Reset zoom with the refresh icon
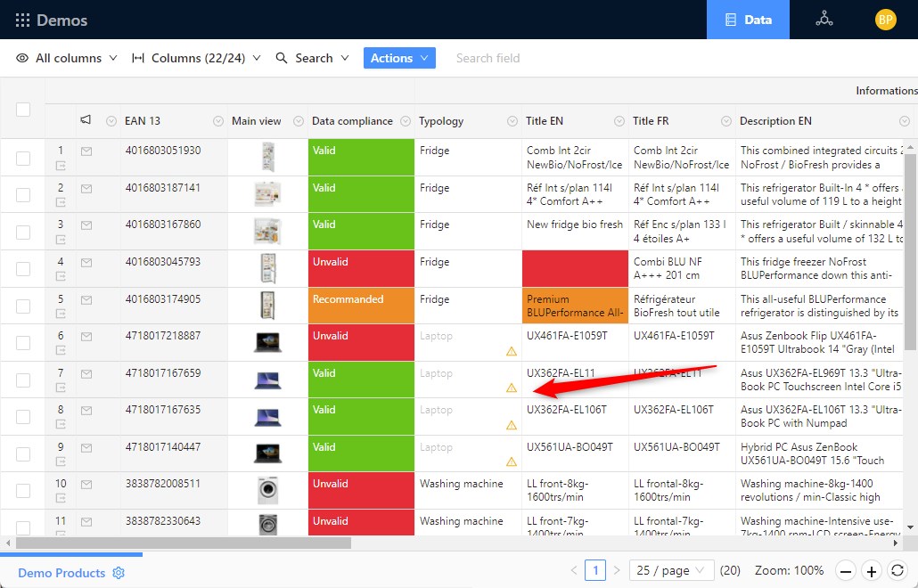The image size is (918, 588). tap(898, 570)
